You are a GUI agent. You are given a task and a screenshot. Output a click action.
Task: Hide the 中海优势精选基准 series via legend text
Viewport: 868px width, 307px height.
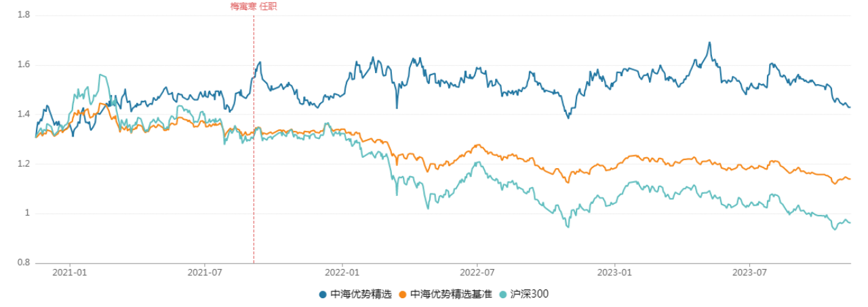pyautogui.click(x=450, y=294)
